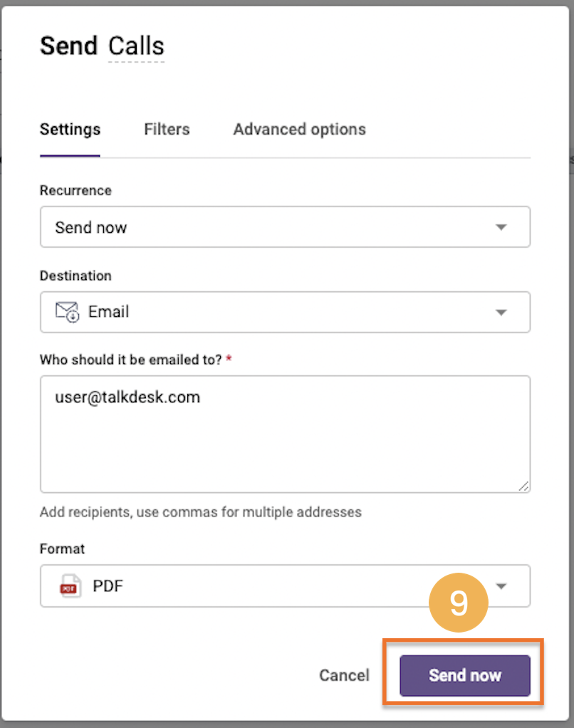
Task: Click the Format label
Action: pyautogui.click(x=62, y=548)
